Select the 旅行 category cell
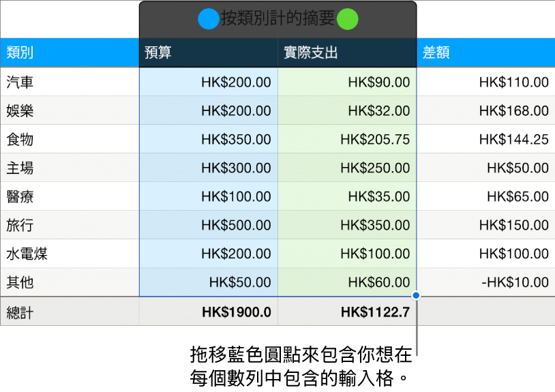This screenshot has width=555, height=392. point(70,225)
